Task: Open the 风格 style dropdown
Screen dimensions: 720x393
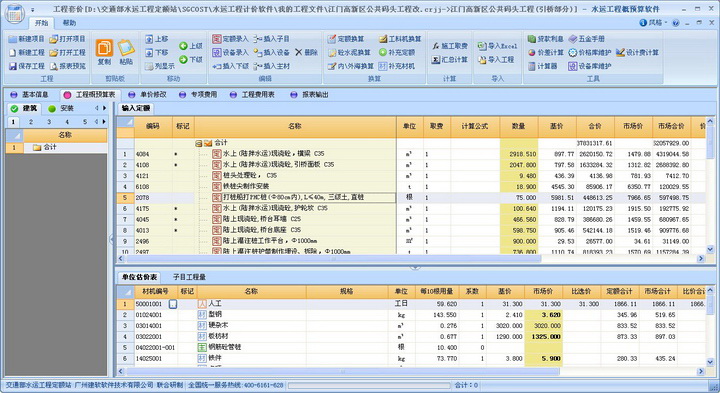Action: point(654,22)
